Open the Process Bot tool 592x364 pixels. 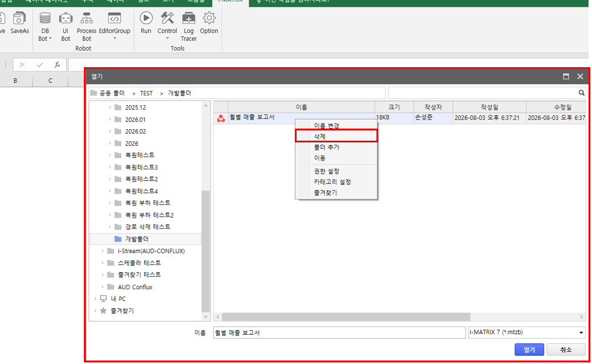tap(86, 26)
